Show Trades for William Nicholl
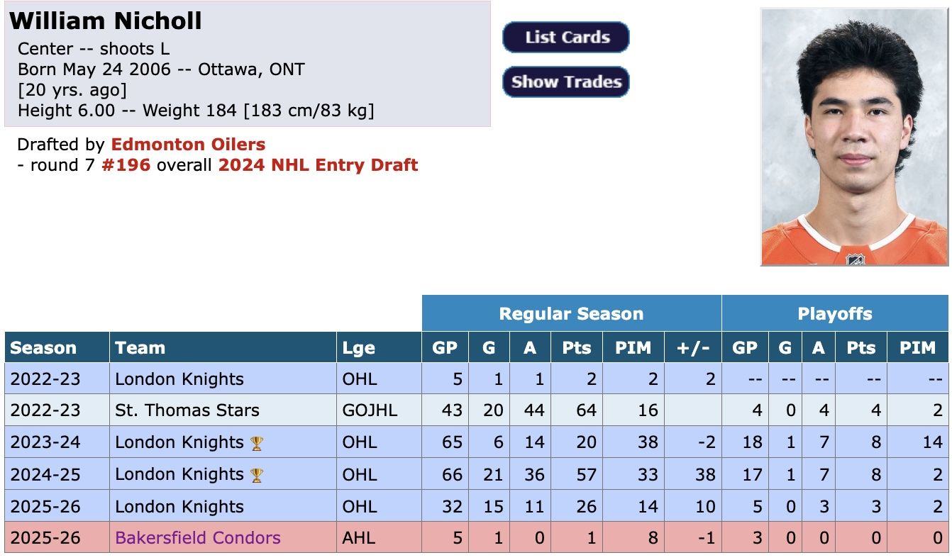 566,82
